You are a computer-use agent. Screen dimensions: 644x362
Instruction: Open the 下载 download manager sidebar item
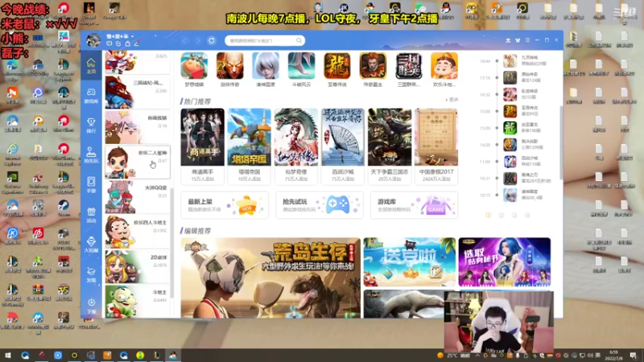(x=91, y=306)
